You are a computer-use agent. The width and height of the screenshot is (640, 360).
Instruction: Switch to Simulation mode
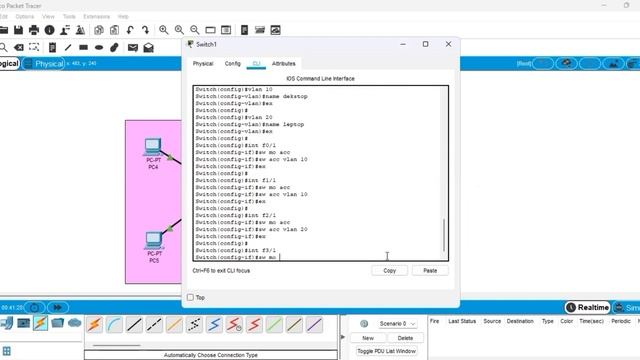[x=627, y=307]
